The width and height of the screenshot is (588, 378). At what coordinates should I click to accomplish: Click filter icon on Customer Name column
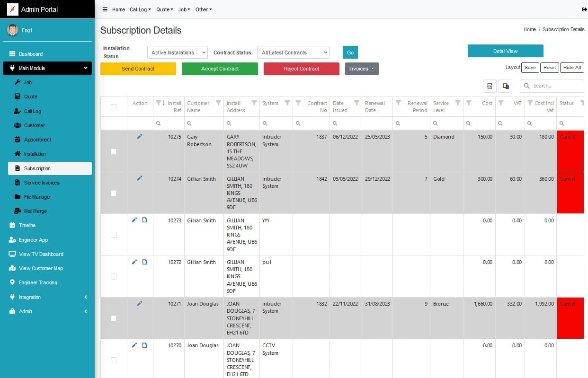point(218,103)
